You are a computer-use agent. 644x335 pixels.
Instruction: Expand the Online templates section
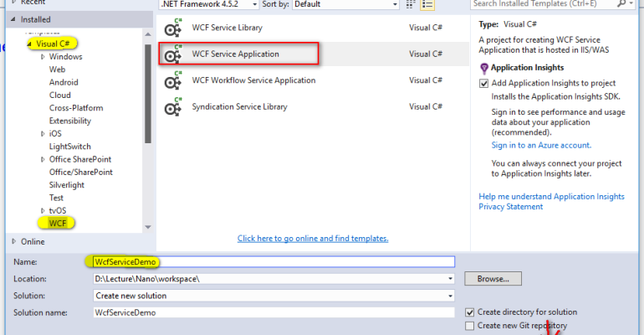[x=14, y=241]
